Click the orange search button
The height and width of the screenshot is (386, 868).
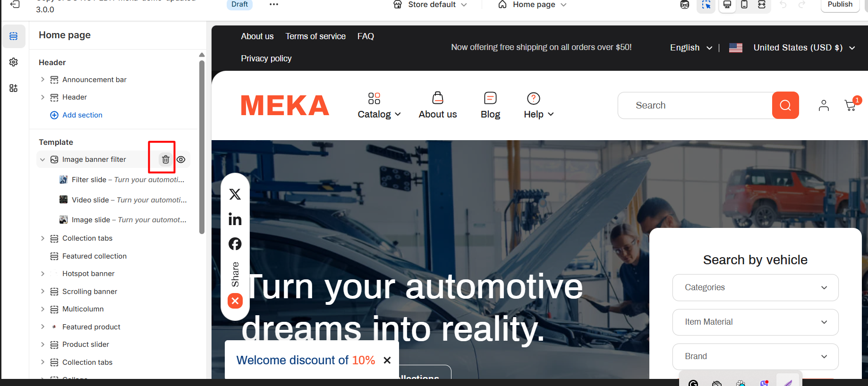coord(785,105)
